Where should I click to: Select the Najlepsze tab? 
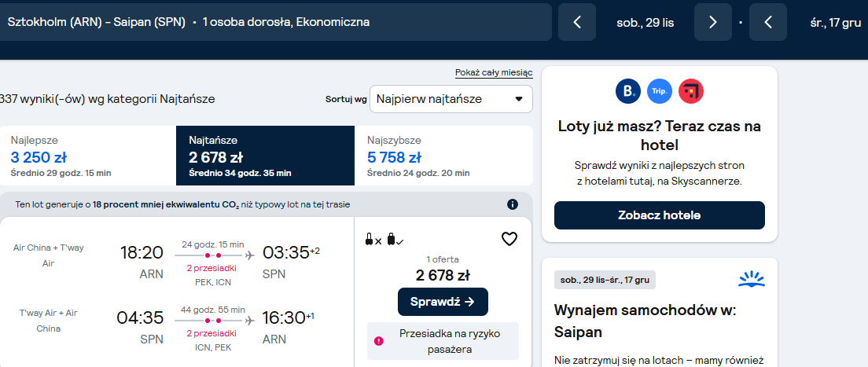pos(88,156)
